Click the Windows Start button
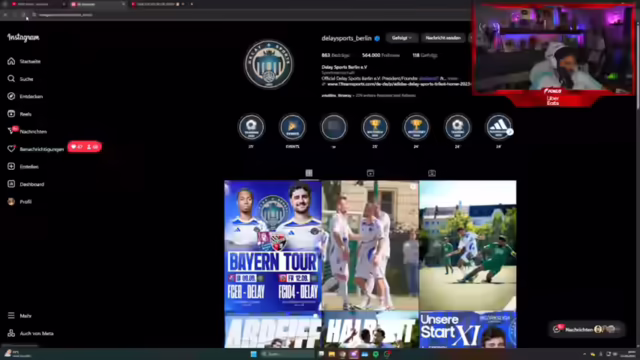This screenshot has width=640, height=360. tap(253, 354)
